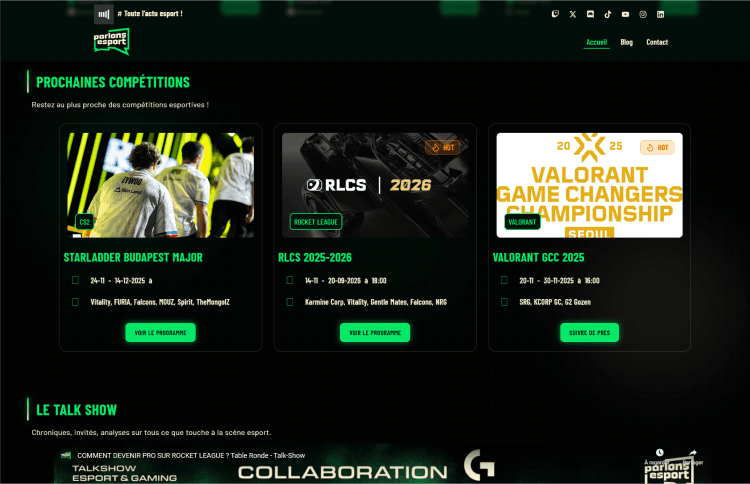Open the Valorant Game Changers Championship thumbnail

(x=589, y=185)
